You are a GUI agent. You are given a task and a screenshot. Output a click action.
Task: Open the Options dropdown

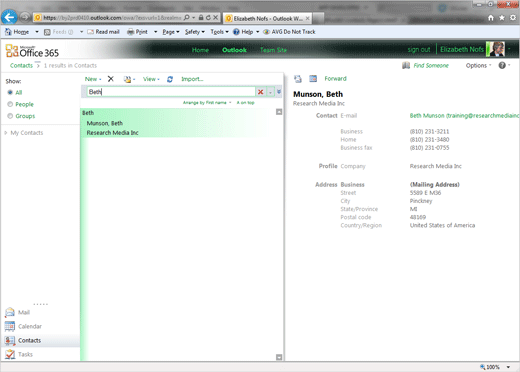tap(478, 65)
